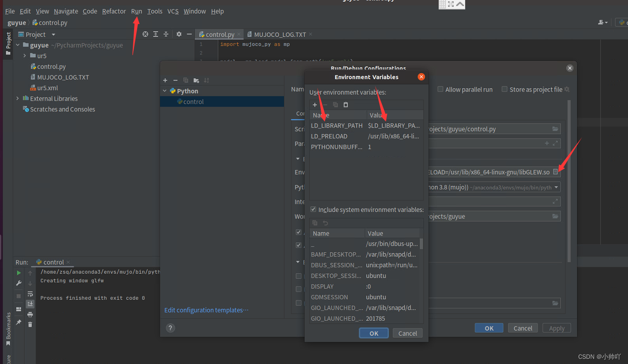Expand all in Project panel
The height and width of the screenshot is (364, 628).
coord(156,34)
